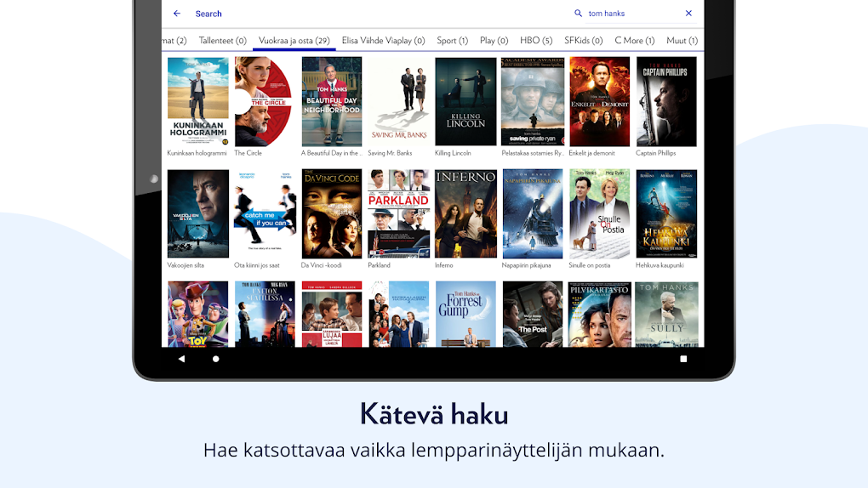Open Sully movie poster

(666, 315)
